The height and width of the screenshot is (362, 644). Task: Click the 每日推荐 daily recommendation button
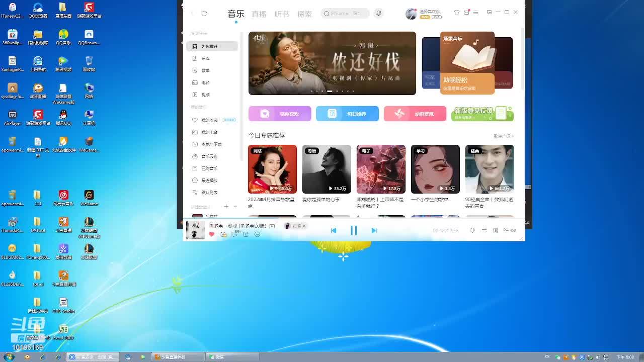pos(347,114)
